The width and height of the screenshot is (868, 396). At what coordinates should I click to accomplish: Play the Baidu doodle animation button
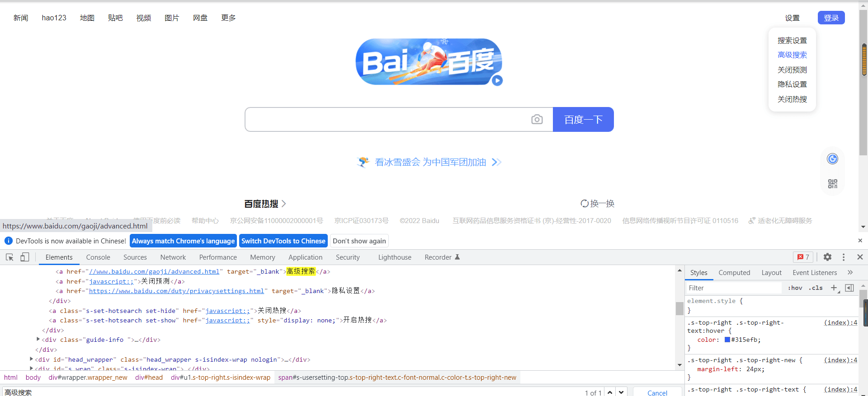point(497,80)
